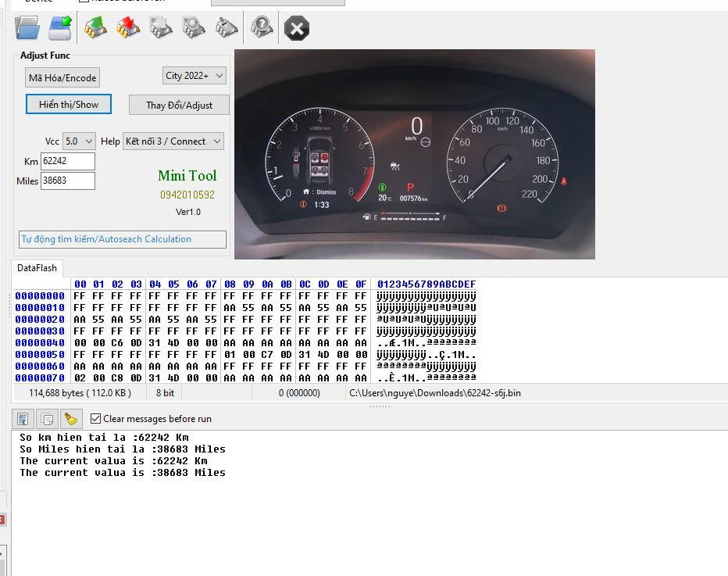Image resolution: width=728 pixels, height=576 pixels.
Task: Click the chip detect question mark icon
Action: [262, 29]
